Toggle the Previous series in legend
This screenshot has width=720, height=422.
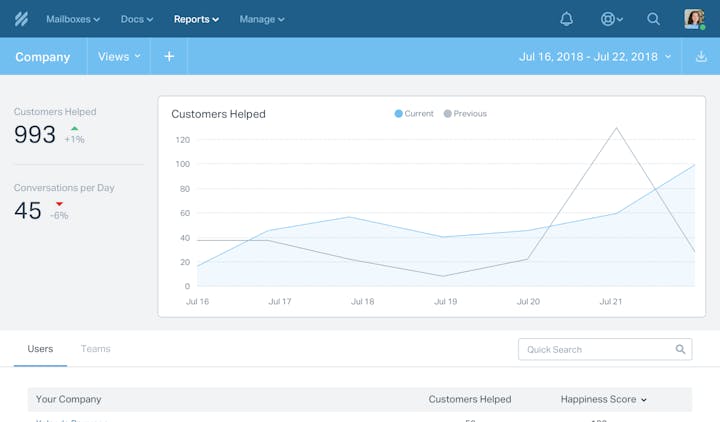tap(465, 114)
